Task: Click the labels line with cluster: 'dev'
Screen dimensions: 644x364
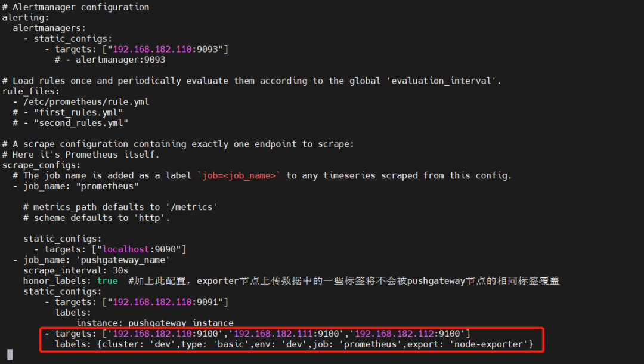Action: tap(294, 344)
